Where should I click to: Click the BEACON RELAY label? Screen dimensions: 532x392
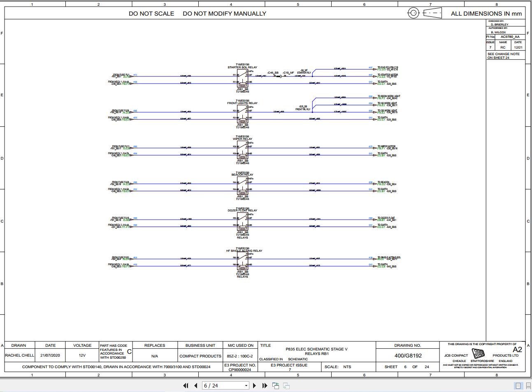pyautogui.click(x=242, y=175)
